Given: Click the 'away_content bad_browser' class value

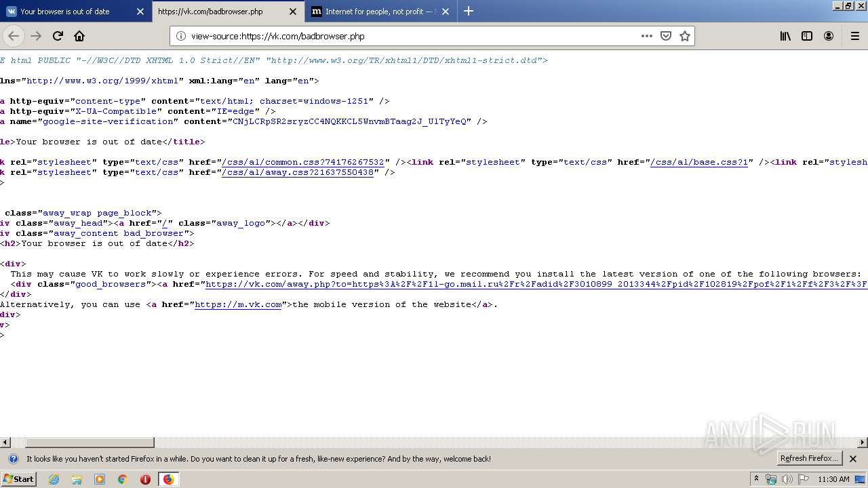Looking at the screenshot, I should pyautogui.click(x=119, y=233).
